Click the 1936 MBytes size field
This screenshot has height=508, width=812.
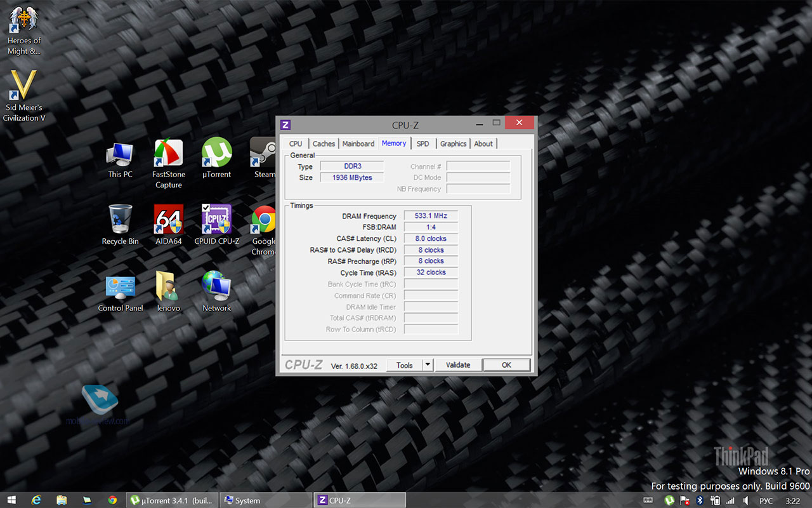point(352,178)
